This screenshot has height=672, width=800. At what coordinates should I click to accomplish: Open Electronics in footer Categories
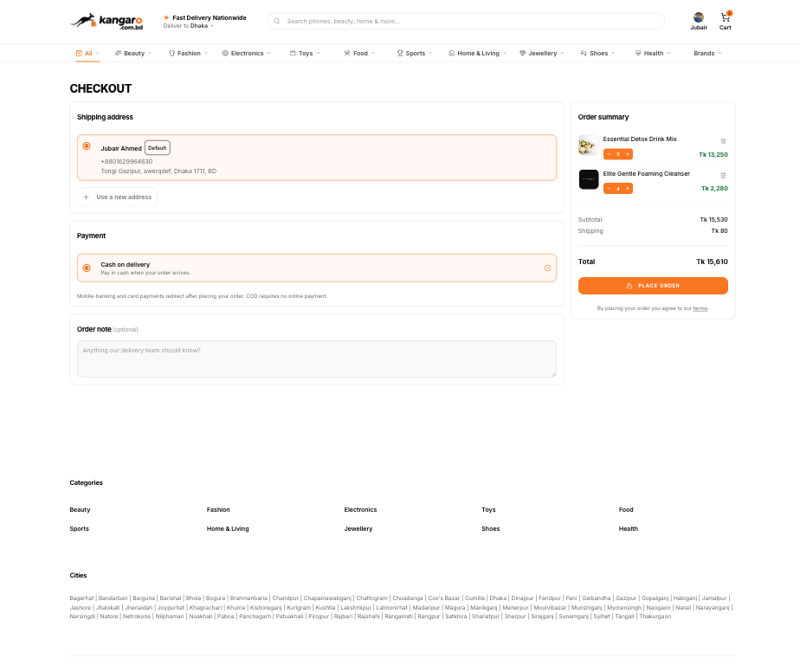(361, 510)
